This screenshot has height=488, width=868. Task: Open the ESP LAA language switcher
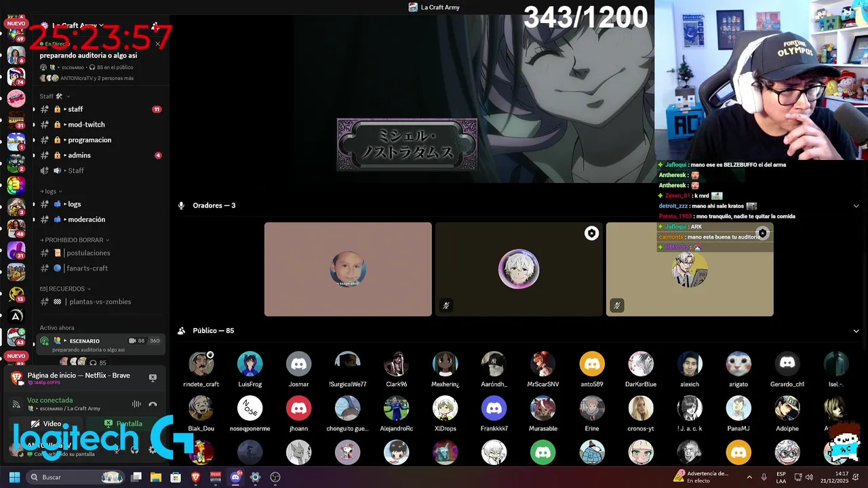(781, 477)
